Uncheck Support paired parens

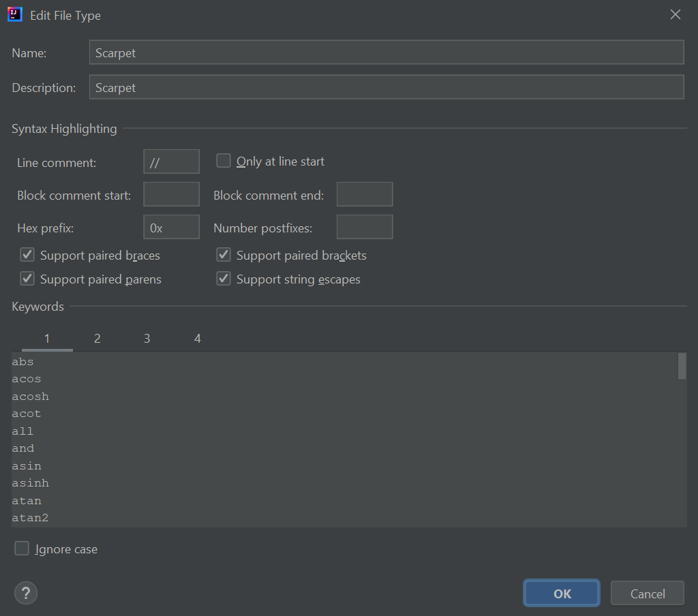[27, 279]
